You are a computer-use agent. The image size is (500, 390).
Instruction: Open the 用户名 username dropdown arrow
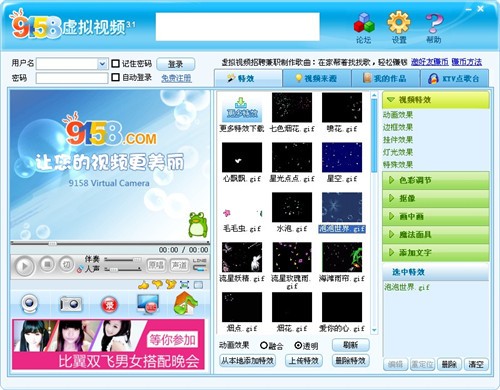coord(102,64)
